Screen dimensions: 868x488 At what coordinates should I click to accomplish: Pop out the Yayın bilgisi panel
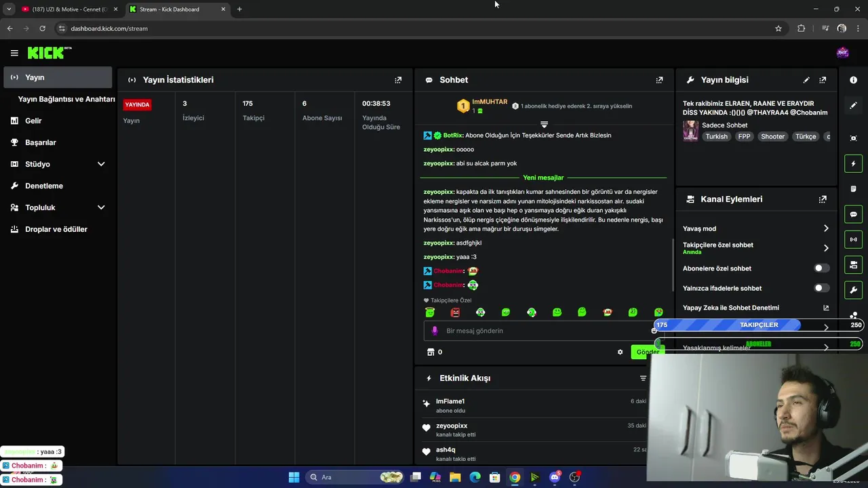coord(823,80)
